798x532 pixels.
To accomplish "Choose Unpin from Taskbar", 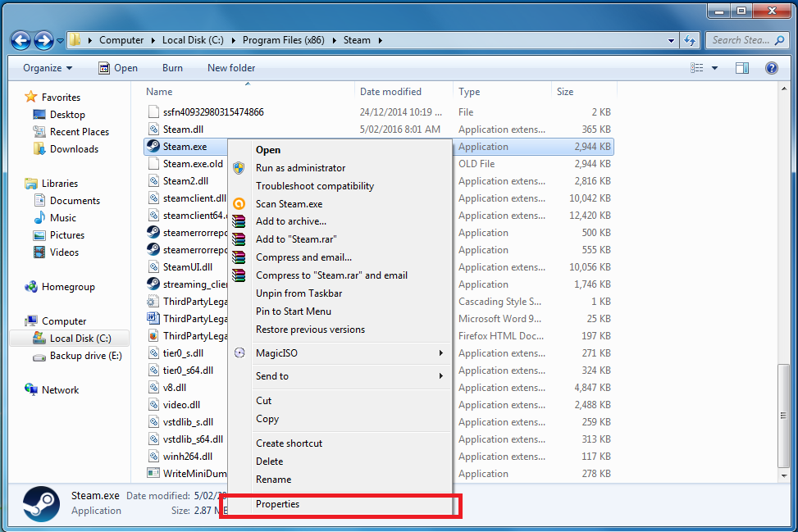I will 340,293.
